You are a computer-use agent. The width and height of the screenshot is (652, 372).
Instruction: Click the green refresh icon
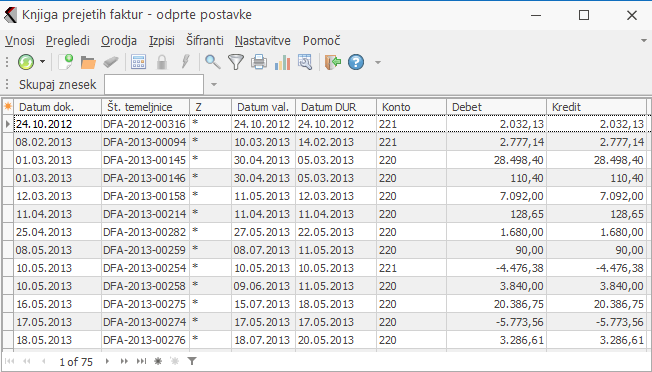[x=26, y=62]
